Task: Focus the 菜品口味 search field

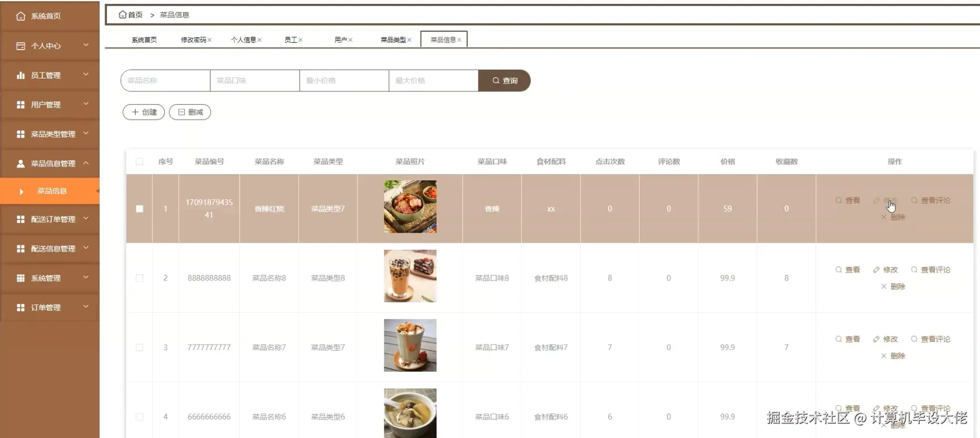Action: click(255, 81)
